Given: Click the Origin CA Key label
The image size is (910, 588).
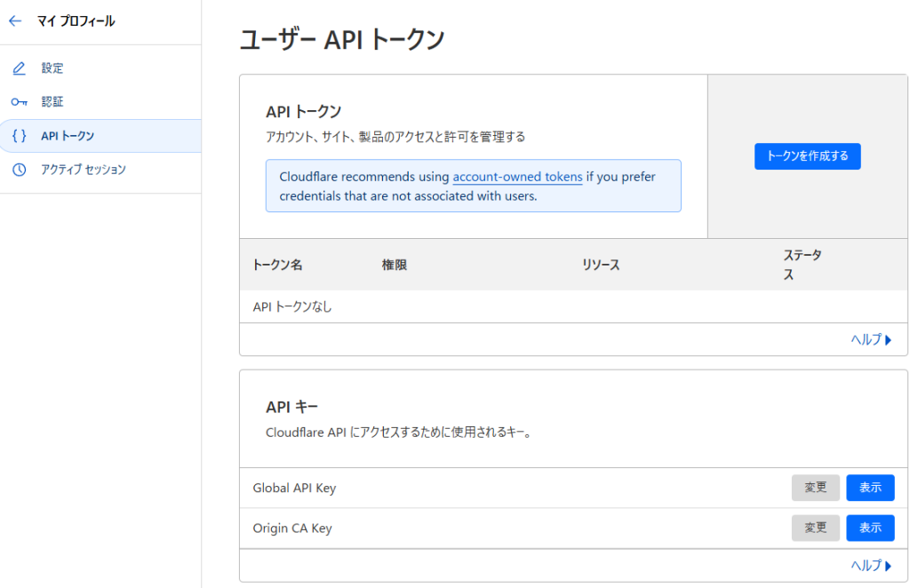Looking at the screenshot, I should (292, 528).
